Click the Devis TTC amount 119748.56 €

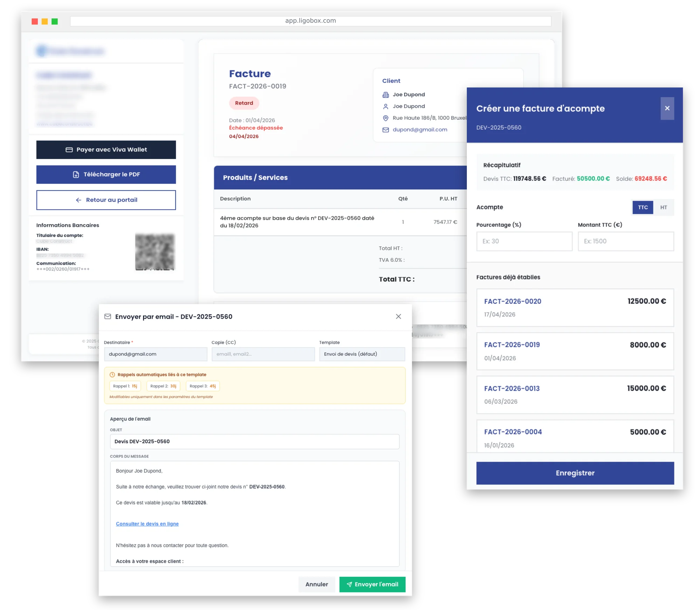pyautogui.click(x=530, y=179)
